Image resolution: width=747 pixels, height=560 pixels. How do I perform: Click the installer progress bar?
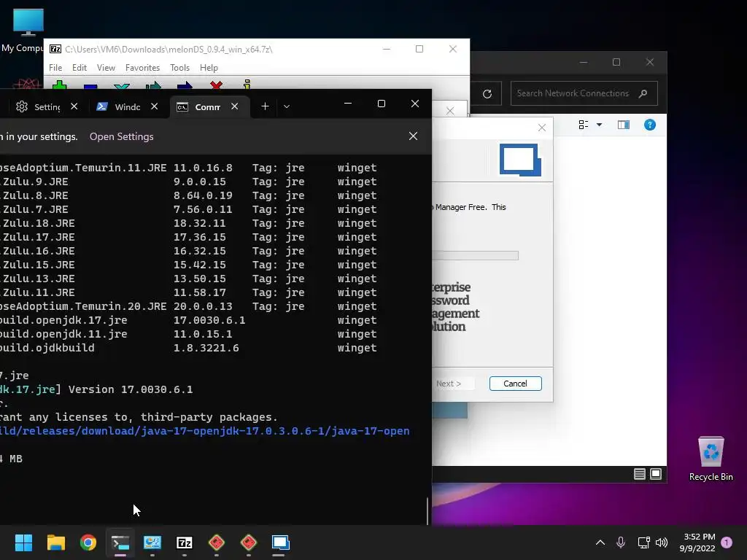(475, 256)
